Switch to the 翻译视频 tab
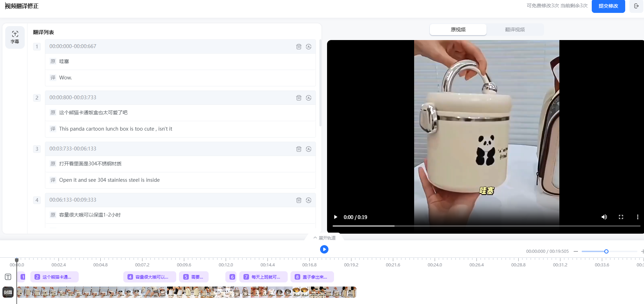The image size is (644, 304). click(515, 30)
